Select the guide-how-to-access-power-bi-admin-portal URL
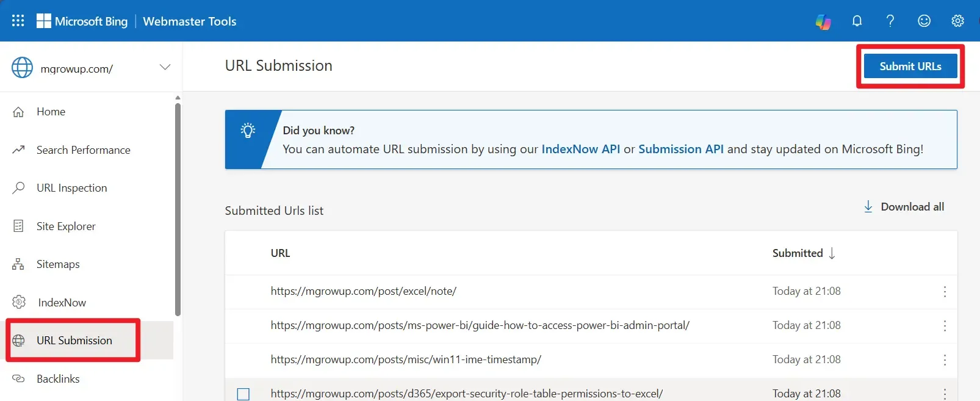 [480, 325]
